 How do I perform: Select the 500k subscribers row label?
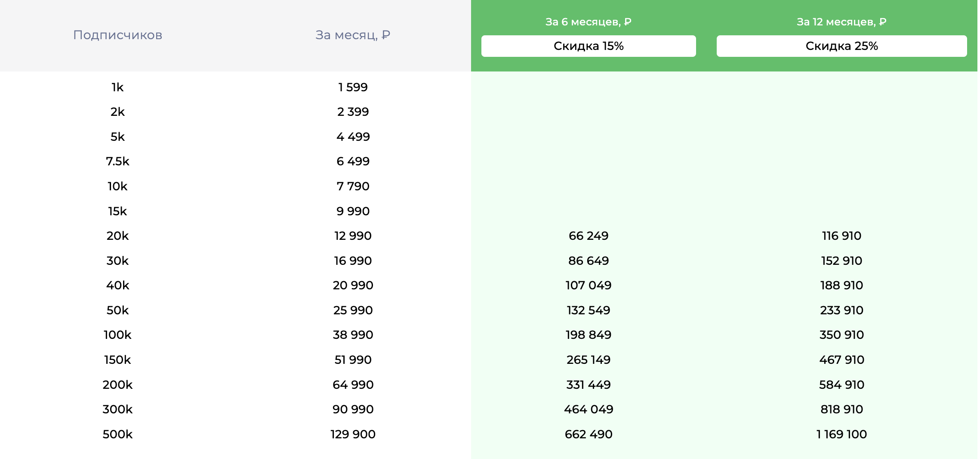tap(117, 434)
